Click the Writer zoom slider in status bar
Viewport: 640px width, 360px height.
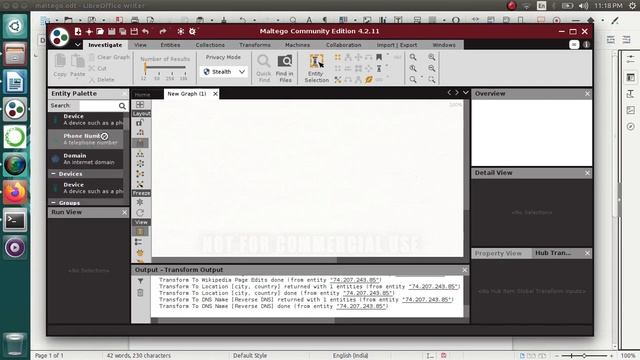(x=584, y=356)
